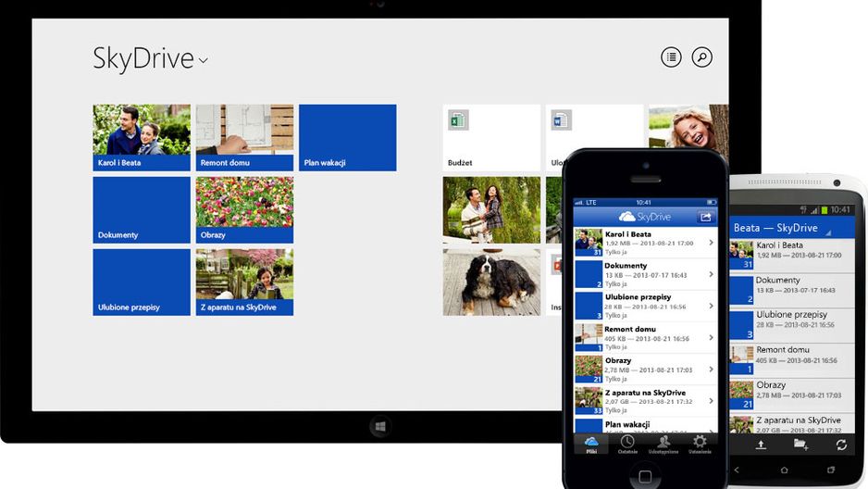Viewport: 868px width, 489px height.
Task: Tap the refresh sync icon on Android phone
Action: tap(841, 445)
